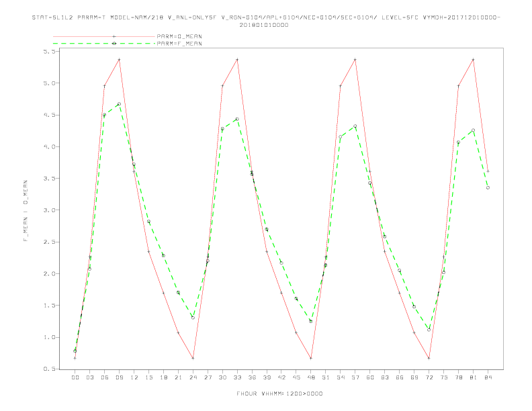Click the green F_MEAN circle point at hour 24
The height and width of the screenshot is (411, 532).
click(193, 318)
